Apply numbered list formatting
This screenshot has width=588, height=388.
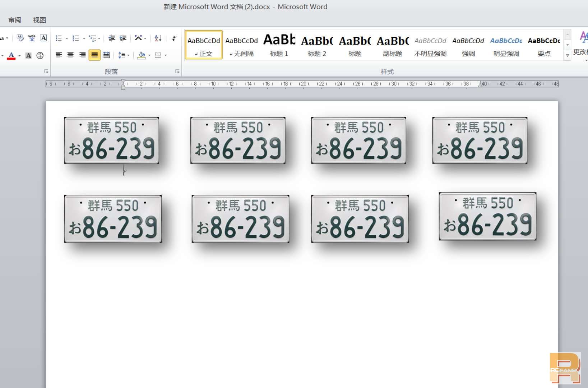[75, 38]
